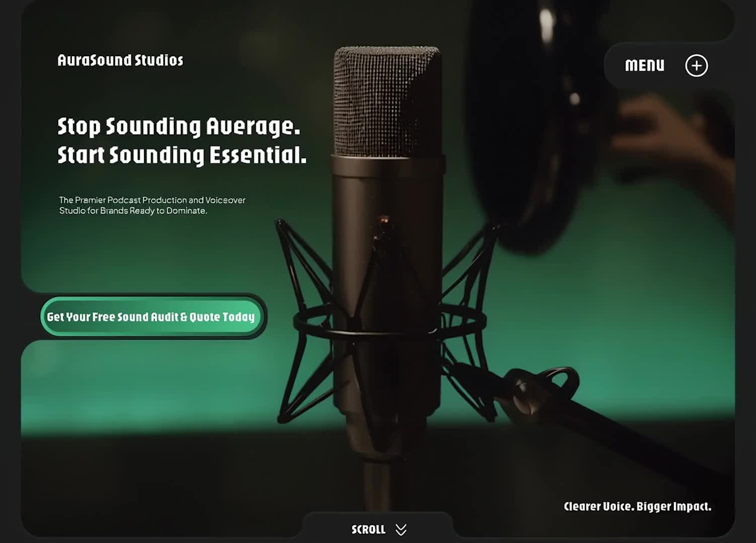This screenshot has height=543, width=756.
Task: Click the tagline Clearer Voice. Bigger Impact.
Action: click(x=637, y=506)
